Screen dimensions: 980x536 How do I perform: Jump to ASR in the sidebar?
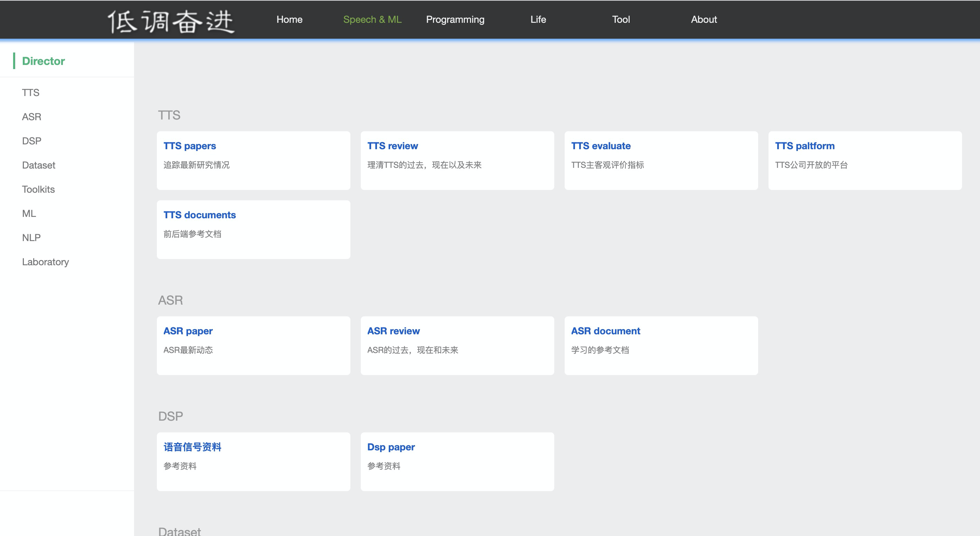click(x=31, y=117)
